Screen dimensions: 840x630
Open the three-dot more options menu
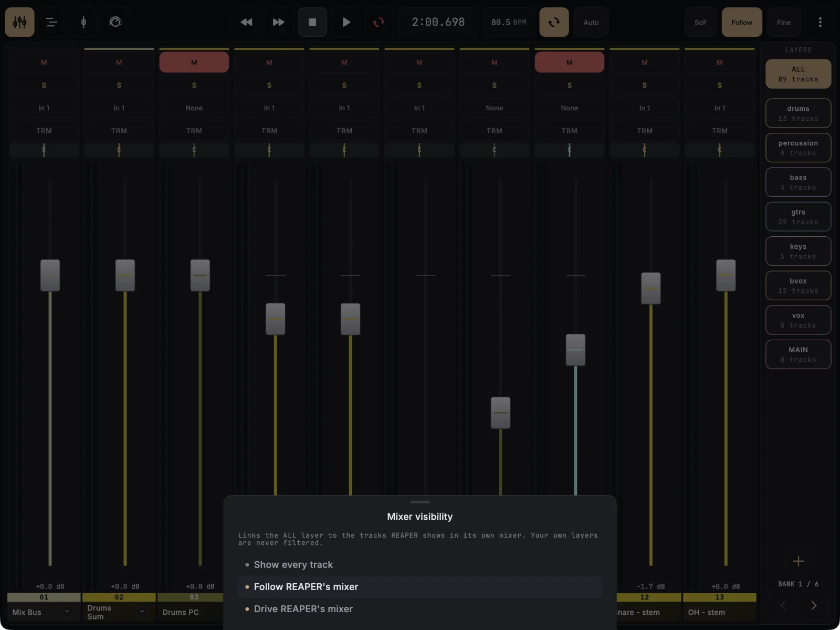pos(820,22)
